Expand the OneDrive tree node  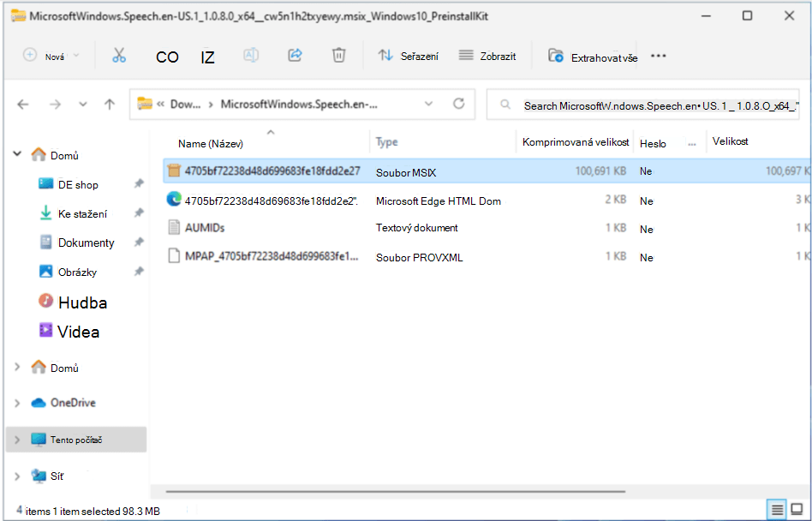[x=17, y=403]
